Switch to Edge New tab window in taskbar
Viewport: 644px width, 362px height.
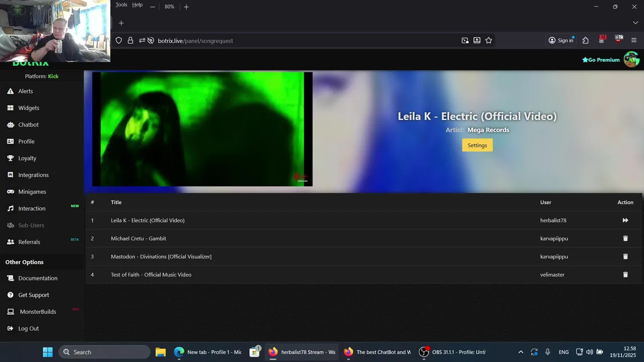(x=208, y=352)
